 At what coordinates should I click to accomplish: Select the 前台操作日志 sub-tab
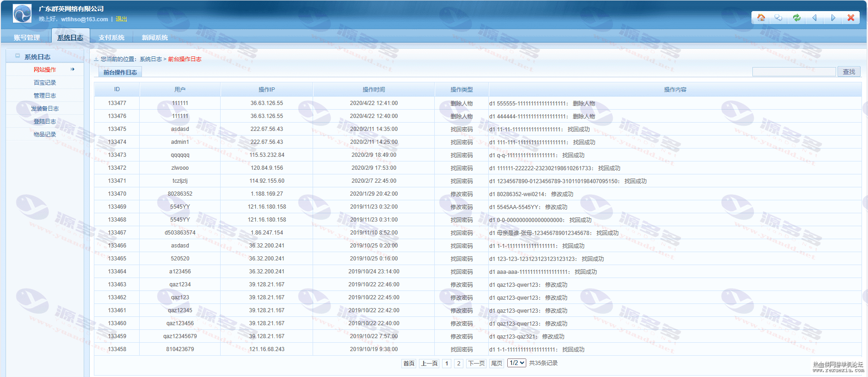120,72
